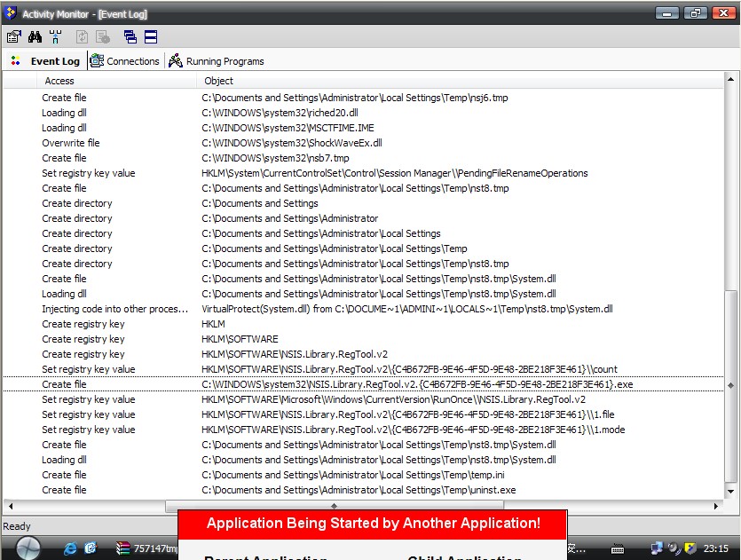Switch to the Running Programs tab
The height and width of the screenshot is (560, 741).
point(217,61)
